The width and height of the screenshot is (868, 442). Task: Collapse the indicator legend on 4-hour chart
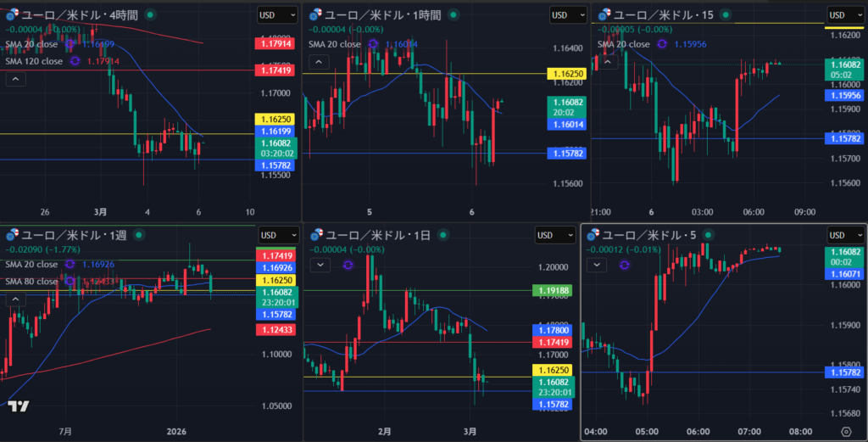click(x=16, y=79)
